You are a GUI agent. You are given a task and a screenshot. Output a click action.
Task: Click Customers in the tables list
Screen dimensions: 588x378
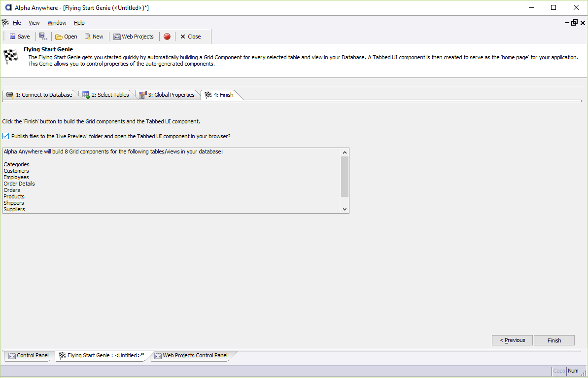coord(16,171)
